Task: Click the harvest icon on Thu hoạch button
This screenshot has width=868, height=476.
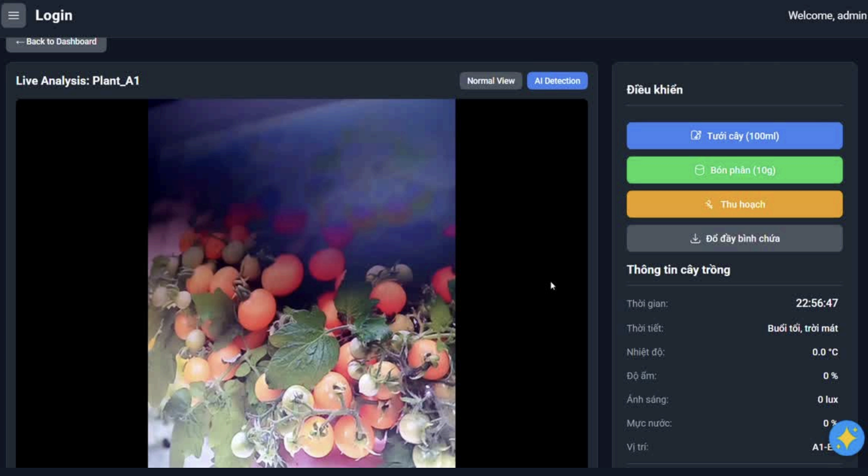Action: [x=709, y=205]
